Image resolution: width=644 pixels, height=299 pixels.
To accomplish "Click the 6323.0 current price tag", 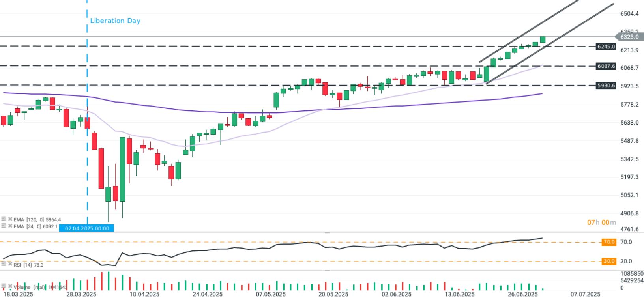I will click(629, 37).
